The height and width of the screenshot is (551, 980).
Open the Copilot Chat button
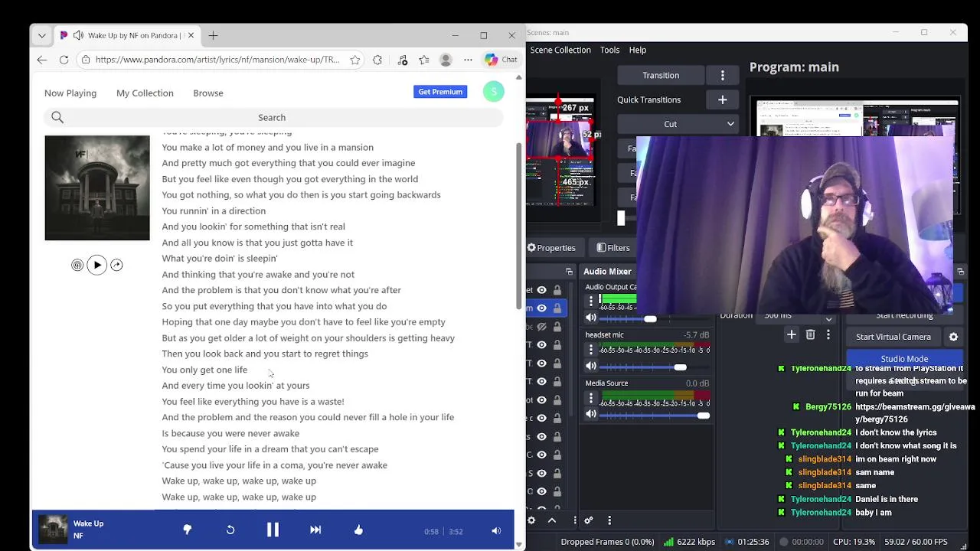(501, 60)
